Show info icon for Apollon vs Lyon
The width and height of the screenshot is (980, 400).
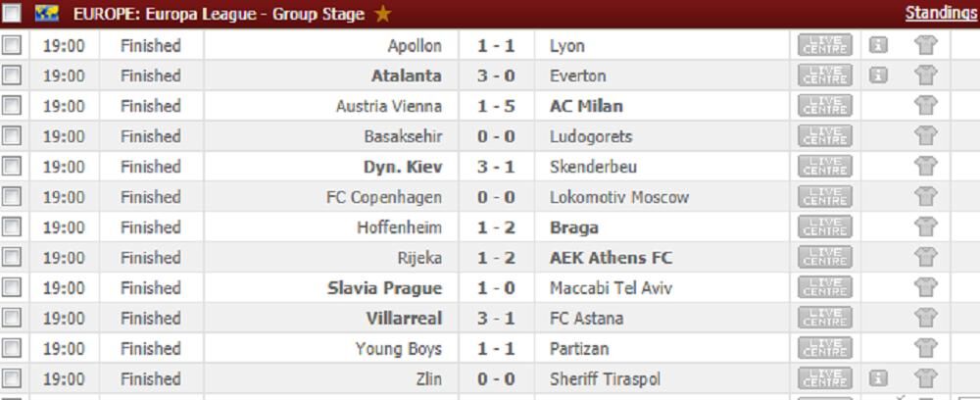pos(879,46)
